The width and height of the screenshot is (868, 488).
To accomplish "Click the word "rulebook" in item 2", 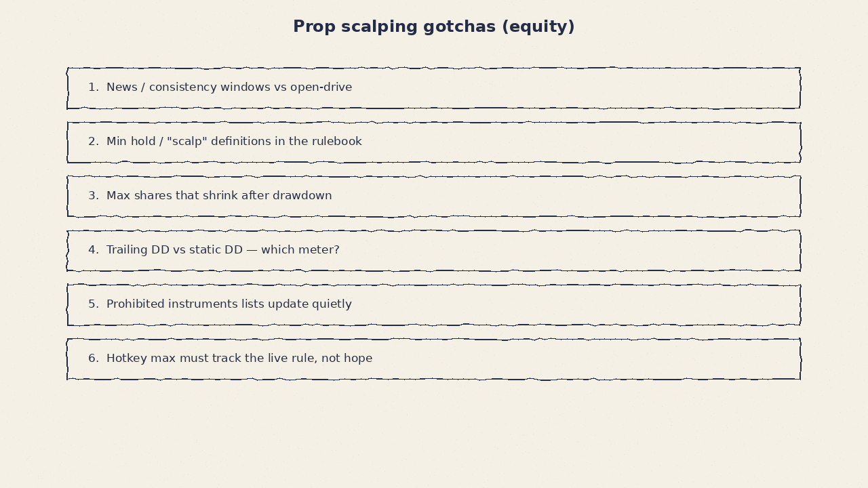I will 336,142.
